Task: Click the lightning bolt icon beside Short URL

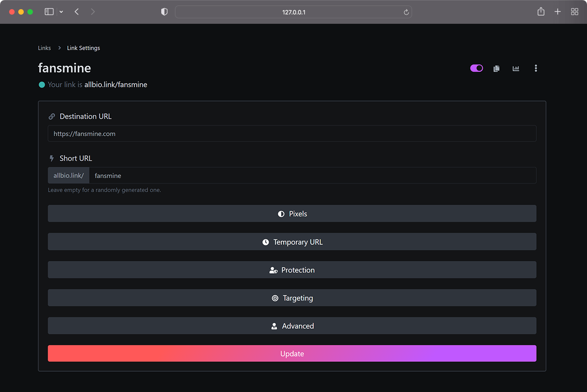Action: pyautogui.click(x=52, y=159)
